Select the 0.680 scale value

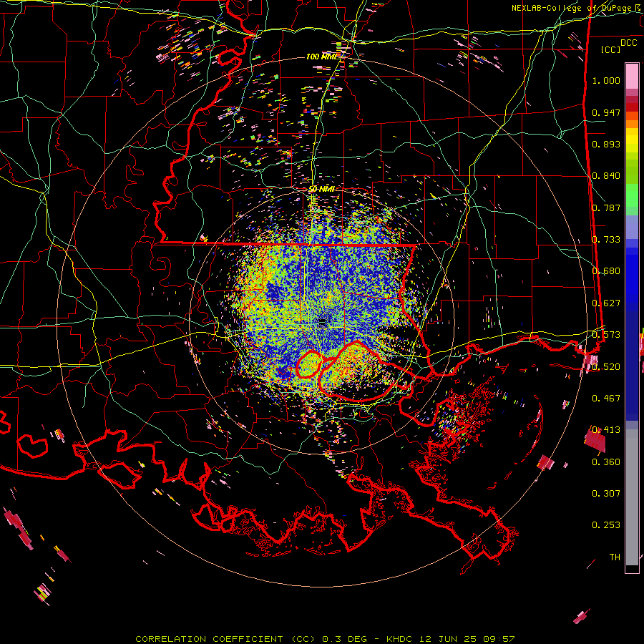point(606,271)
